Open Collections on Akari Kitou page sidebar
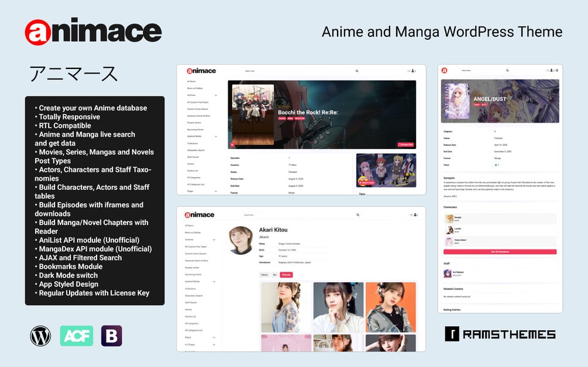This screenshot has height=367, width=588. 190,289
